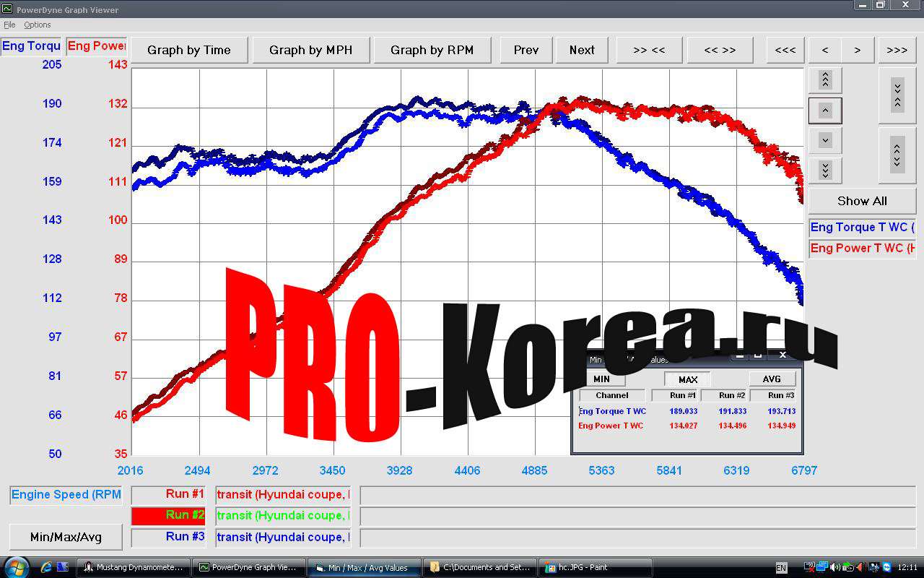Image resolution: width=924 pixels, height=578 pixels.
Task: Click the triple up-chevron scroll button
Action: (826, 79)
